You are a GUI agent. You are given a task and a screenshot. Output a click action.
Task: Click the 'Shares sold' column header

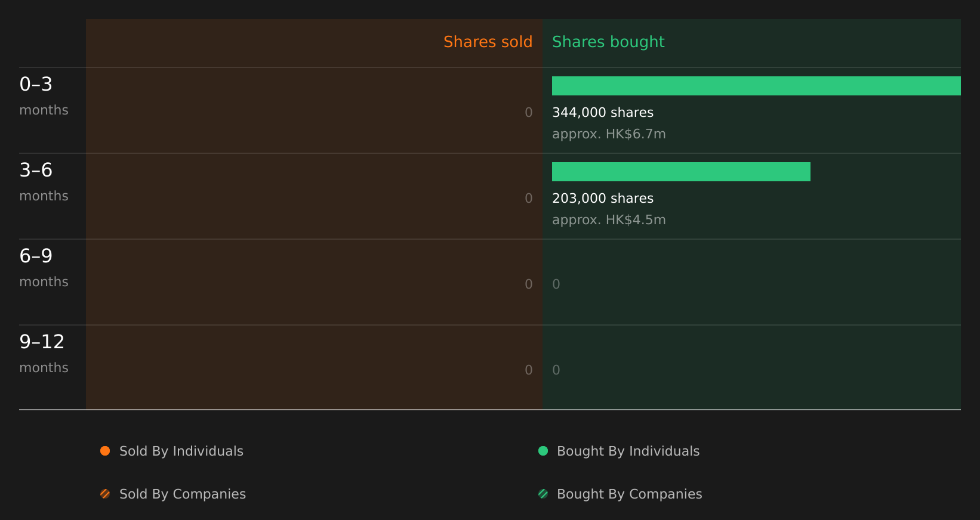pos(488,42)
